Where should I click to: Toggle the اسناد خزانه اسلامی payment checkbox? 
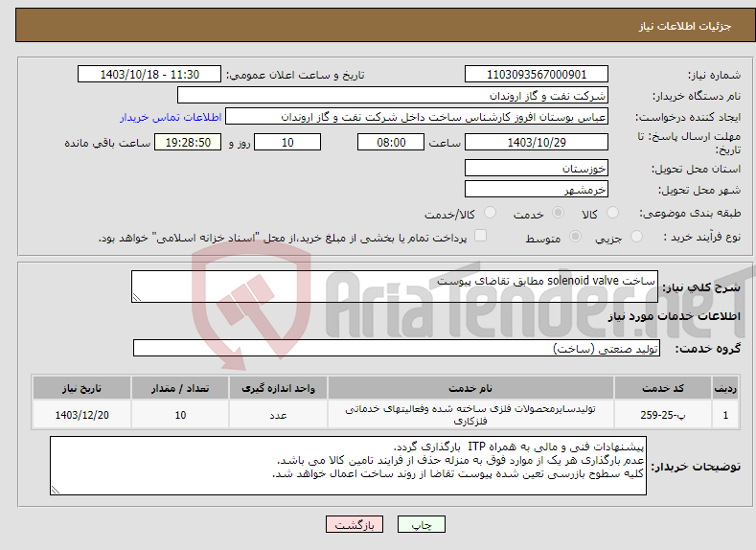click(480, 235)
